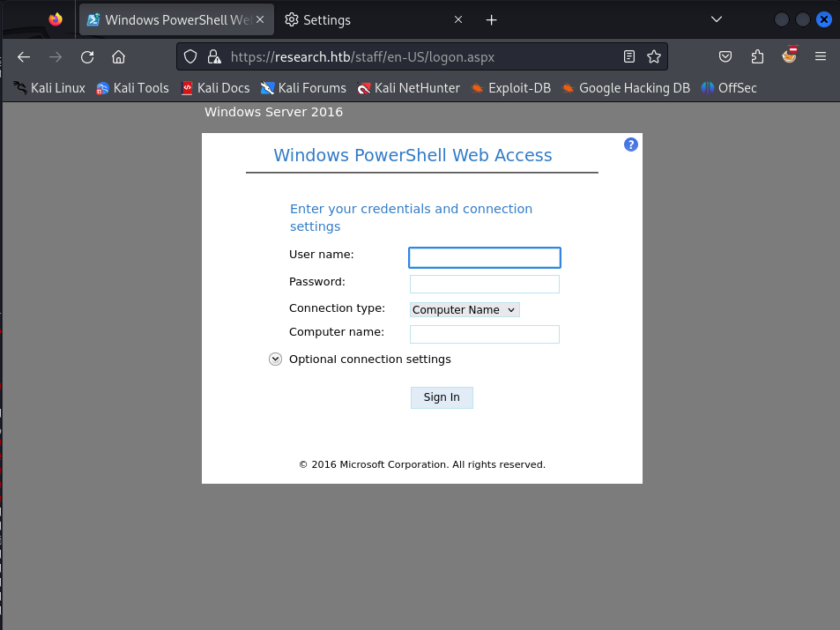Viewport: 840px width, 630px height.
Task: Click the Firefox logo icon
Action: [x=56, y=19]
